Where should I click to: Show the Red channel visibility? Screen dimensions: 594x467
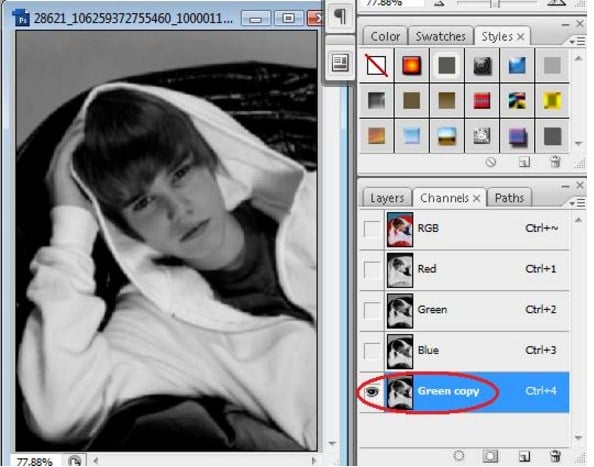click(372, 270)
